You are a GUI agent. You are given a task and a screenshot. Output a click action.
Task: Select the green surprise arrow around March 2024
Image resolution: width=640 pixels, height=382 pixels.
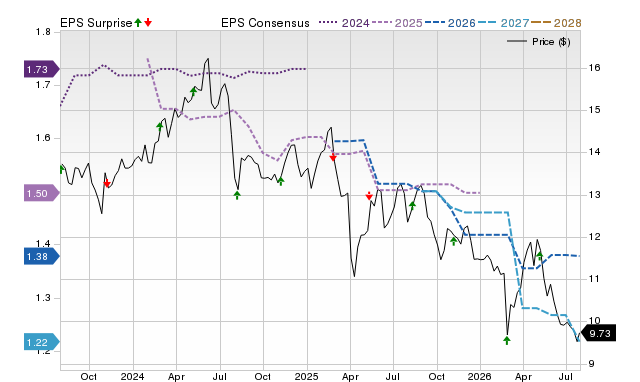[x=160, y=126]
